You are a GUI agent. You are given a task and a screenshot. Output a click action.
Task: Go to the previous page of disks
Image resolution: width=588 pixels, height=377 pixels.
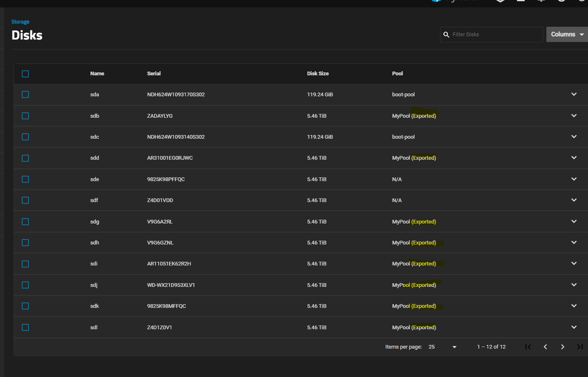545,347
